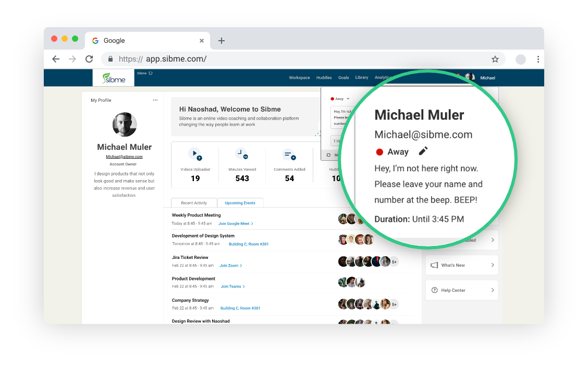Bookmark page with the star icon
Screen dimensions: 588x368
(495, 59)
